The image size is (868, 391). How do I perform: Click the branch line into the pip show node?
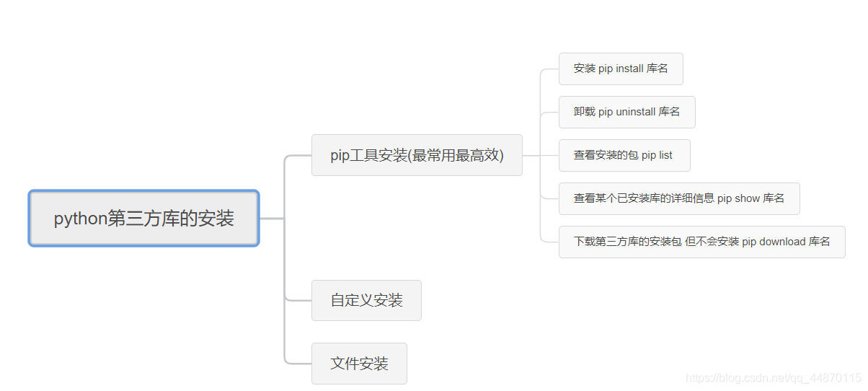[549, 198]
